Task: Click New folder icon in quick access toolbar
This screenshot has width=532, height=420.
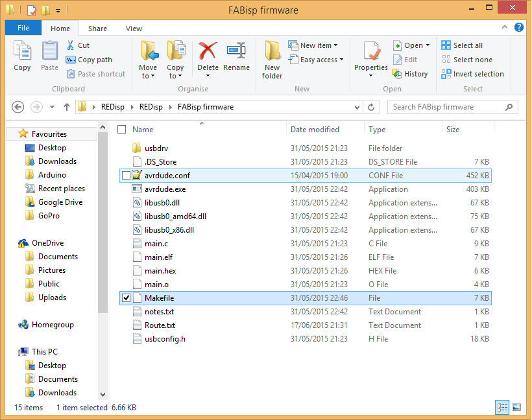Action: (x=45, y=10)
